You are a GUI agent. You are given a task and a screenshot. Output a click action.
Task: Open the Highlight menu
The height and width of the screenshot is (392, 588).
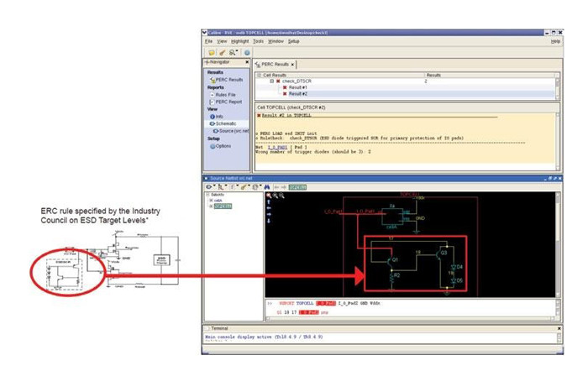coord(238,41)
